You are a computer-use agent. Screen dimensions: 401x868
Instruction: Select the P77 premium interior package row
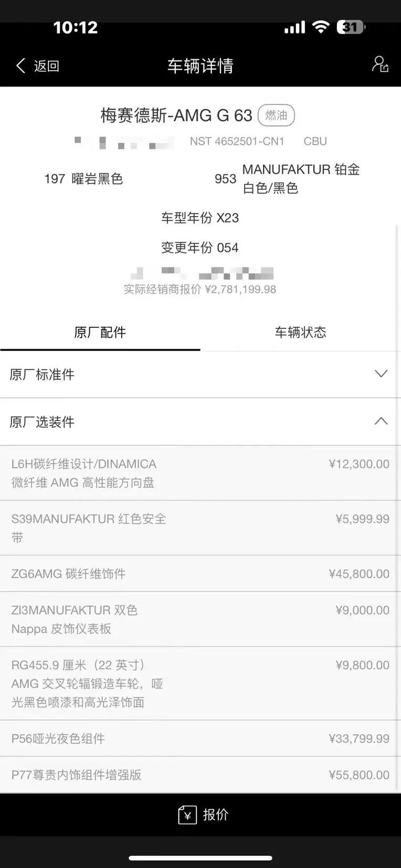199,775
